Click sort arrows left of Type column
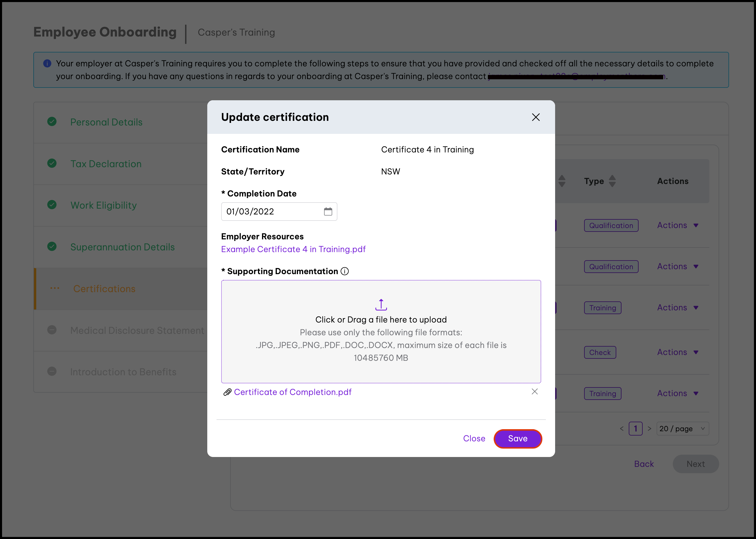Screen dimensions: 756x539 [562, 181]
